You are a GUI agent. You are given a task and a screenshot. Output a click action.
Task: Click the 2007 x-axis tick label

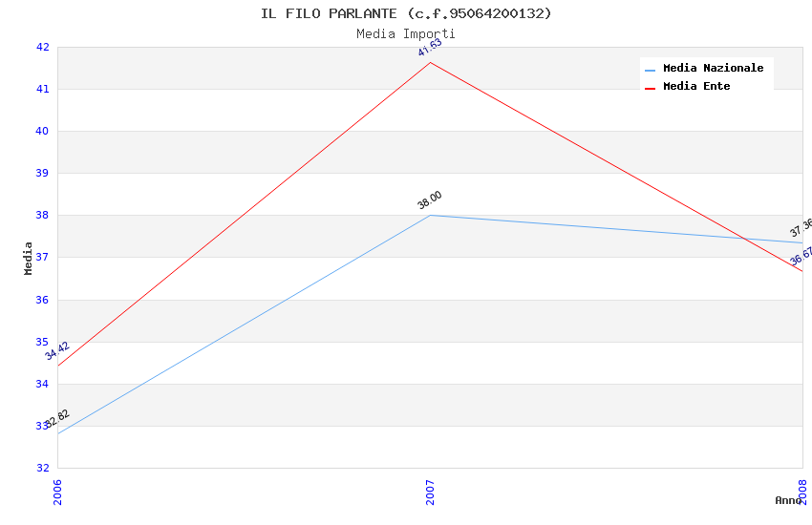coord(430,492)
